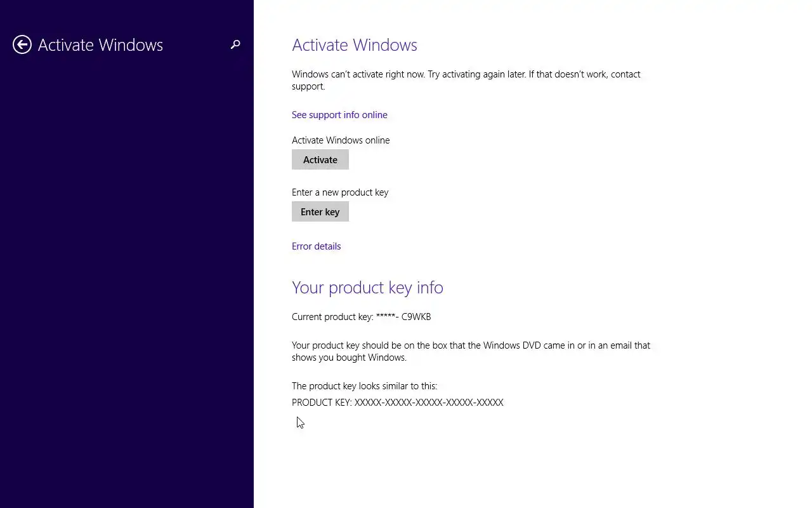The width and height of the screenshot is (812, 508).
Task: Click the Windows can't activate right now message
Action: pyautogui.click(x=466, y=80)
